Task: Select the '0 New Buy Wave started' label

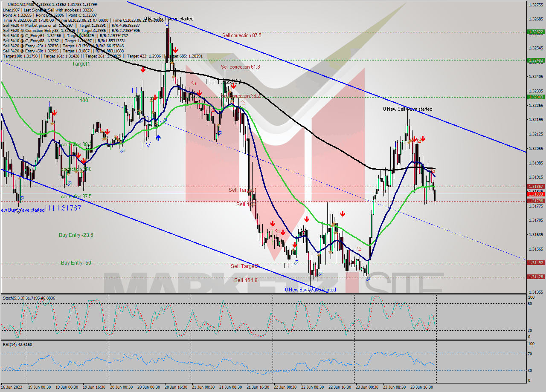Action: [x=311, y=290]
